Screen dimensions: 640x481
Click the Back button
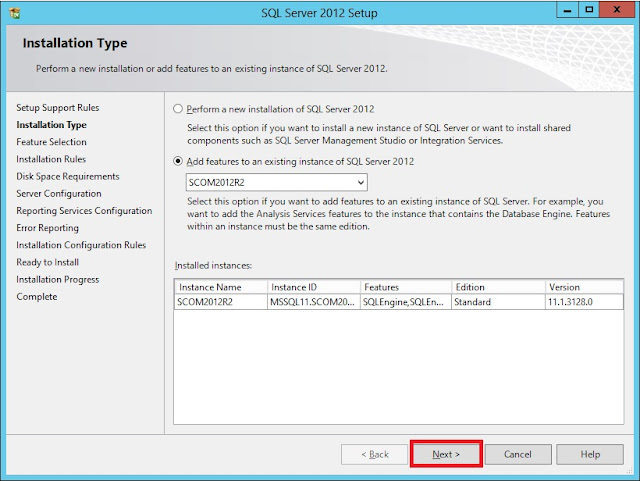point(375,454)
